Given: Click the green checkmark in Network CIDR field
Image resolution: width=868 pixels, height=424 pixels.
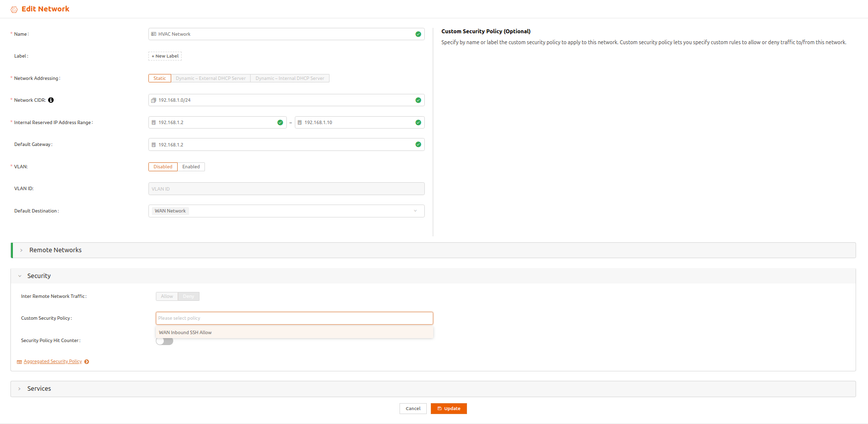Looking at the screenshot, I should point(418,100).
